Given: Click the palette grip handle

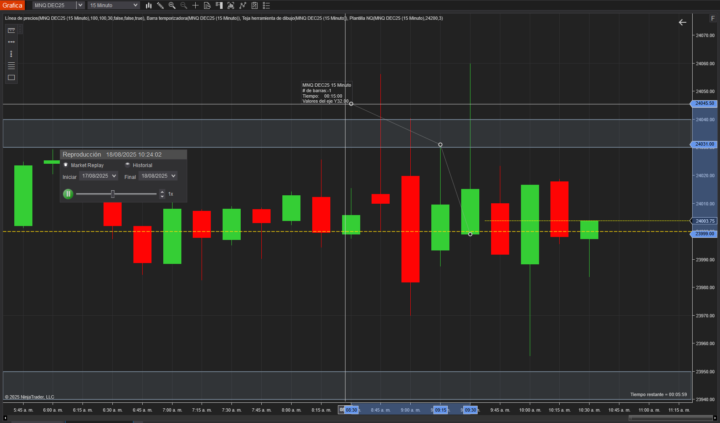Looking at the screenshot, I should click(x=20, y=30).
